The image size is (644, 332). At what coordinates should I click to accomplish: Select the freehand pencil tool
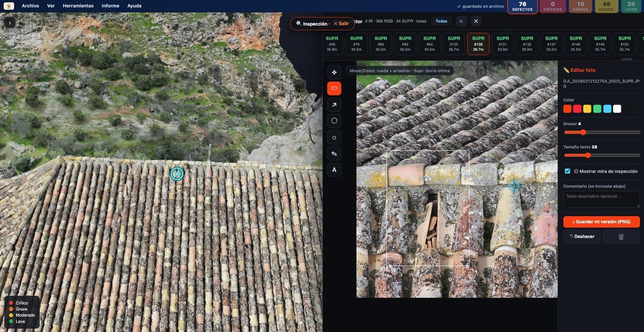334,154
